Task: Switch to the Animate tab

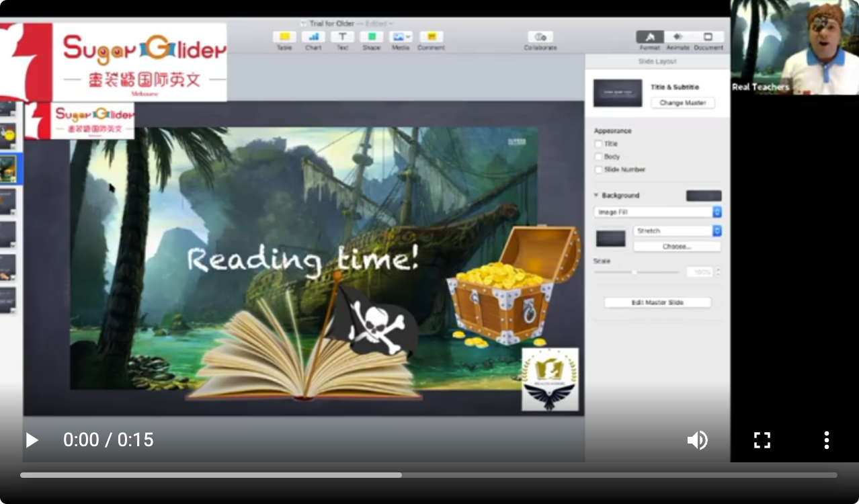Action: (678, 37)
